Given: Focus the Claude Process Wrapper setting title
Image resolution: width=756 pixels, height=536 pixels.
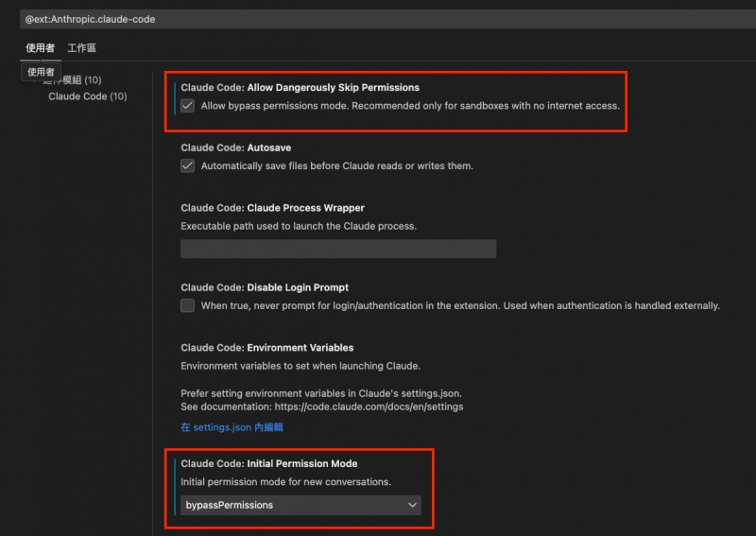Looking at the screenshot, I should 272,208.
